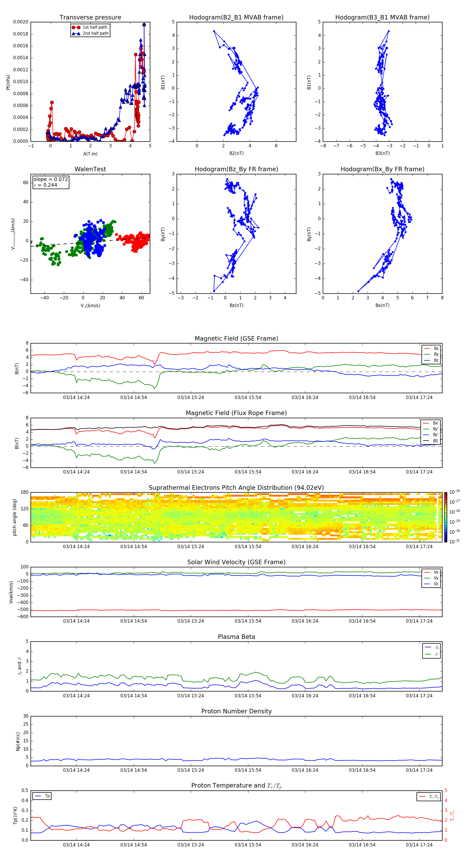Click the "V_remaining(km/s)" y-axis label
This screenshot has height=868, width=473.
[x=13, y=234]
